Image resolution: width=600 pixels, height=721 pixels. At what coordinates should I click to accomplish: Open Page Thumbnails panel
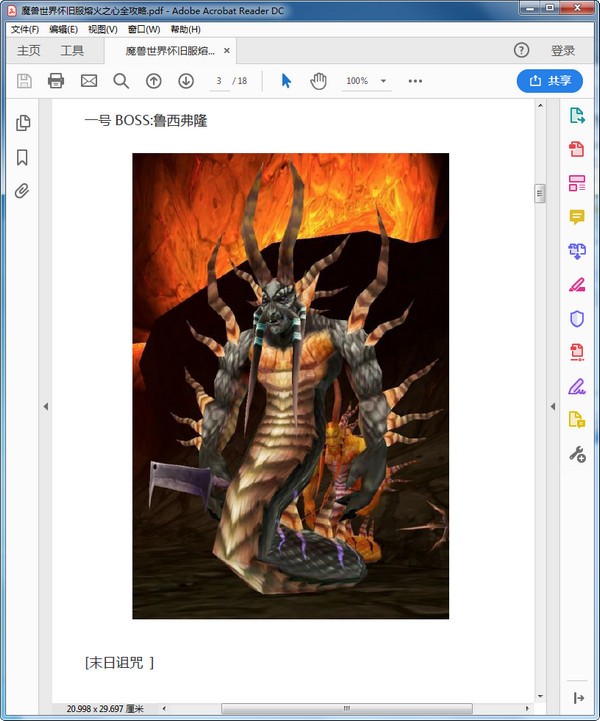pyautogui.click(x=23, y=123)
